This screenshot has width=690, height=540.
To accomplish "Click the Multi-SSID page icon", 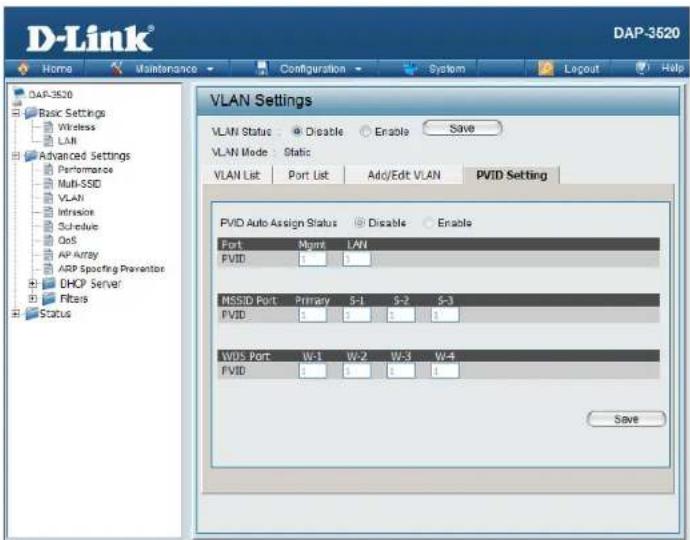I will 48,184.
